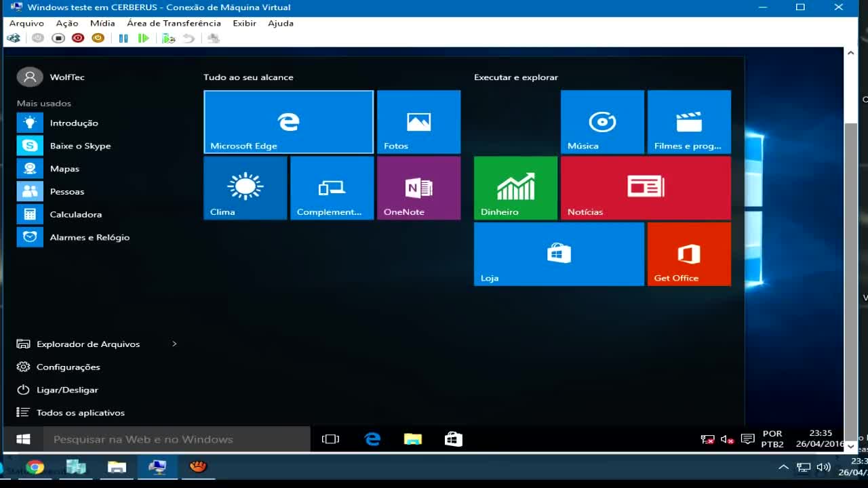The image size is (868, 488).
Task: Open Task View in VM taskbar
Action: pos(330,439)
